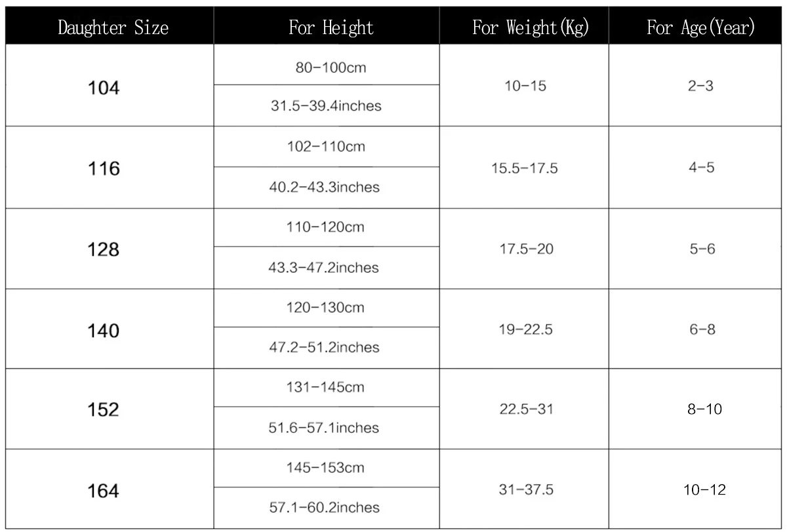Pick size 164 in the chart
Viewport: 787px width, 532px height.
click(104, 491)
